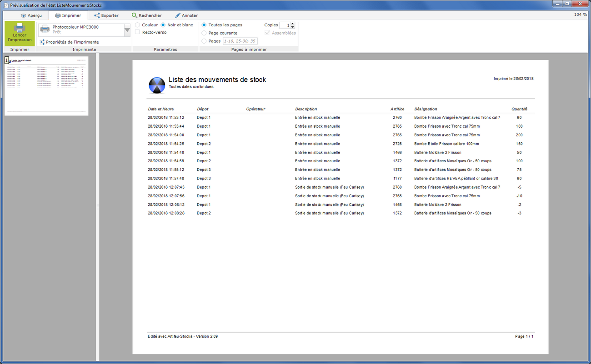Decrease copies with the down arrow
The height and width of the screenshot is (364, 591).
click(x=293, y=27)
